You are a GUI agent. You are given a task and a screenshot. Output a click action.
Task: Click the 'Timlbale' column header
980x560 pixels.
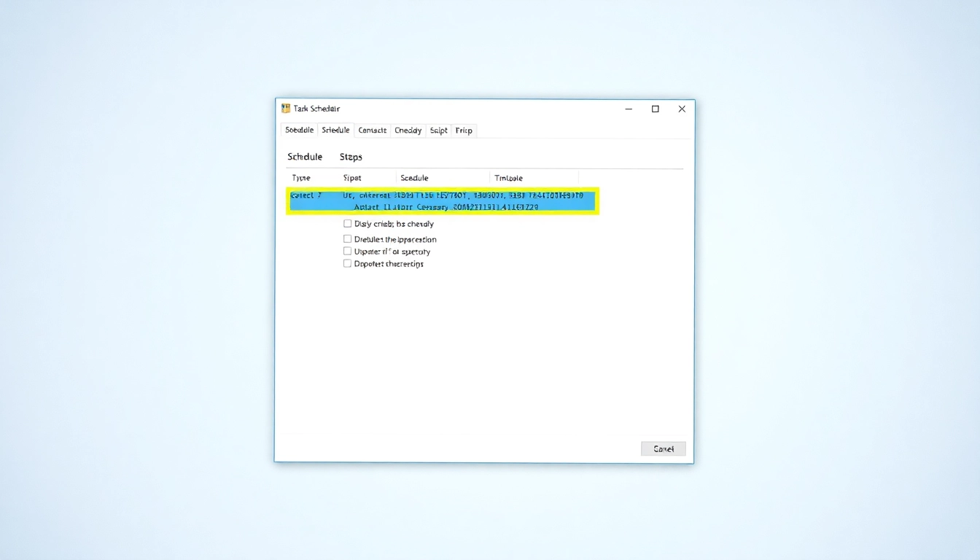pos(508,178)
